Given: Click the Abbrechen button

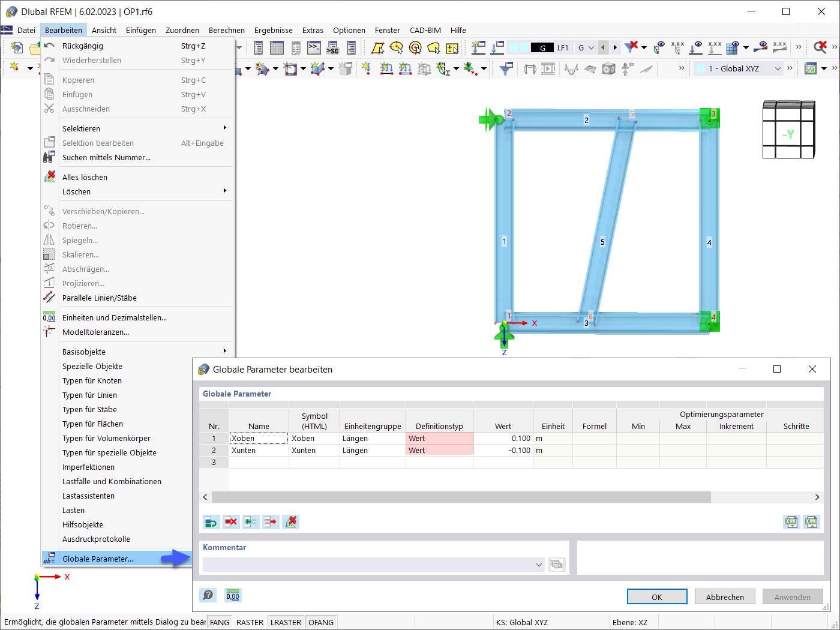Looking at the screenshot, I should 725,597.
